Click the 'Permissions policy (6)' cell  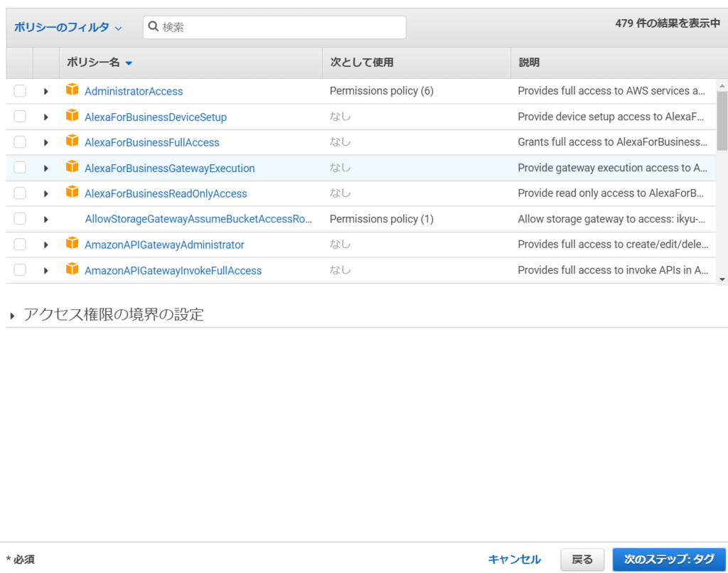pyautogui.click(x=382, y=91)
